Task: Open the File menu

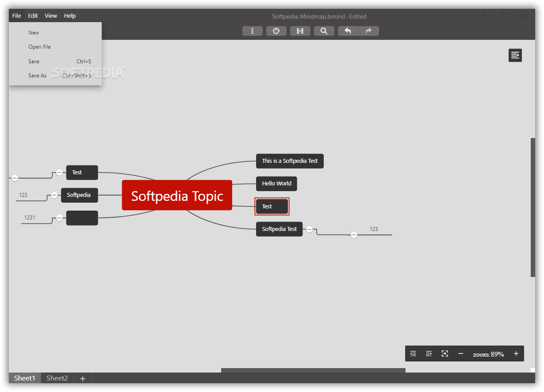Action: [17, 15]
